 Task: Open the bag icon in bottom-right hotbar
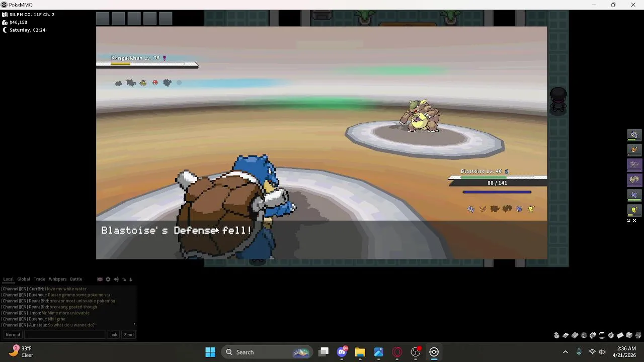coord(556,335)
